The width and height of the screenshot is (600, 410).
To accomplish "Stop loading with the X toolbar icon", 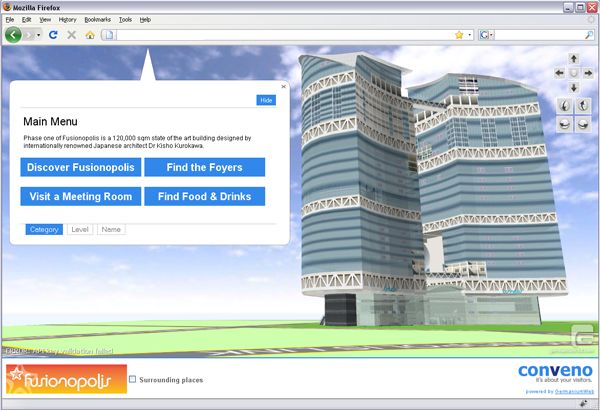I will point(72,35).
